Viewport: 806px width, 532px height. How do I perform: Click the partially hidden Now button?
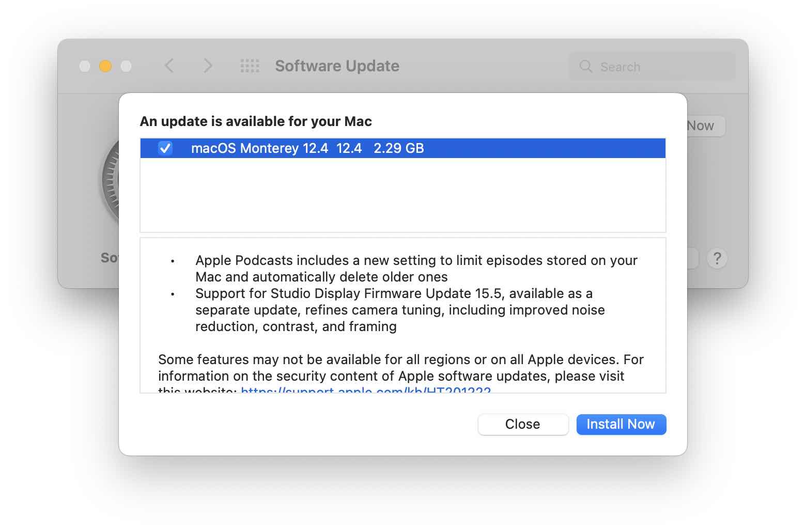[700, 126]
